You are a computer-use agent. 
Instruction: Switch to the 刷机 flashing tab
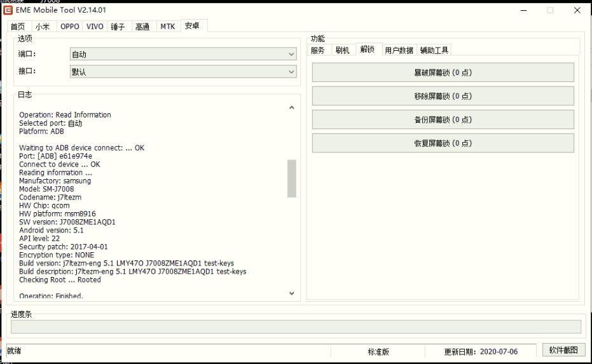342,50
